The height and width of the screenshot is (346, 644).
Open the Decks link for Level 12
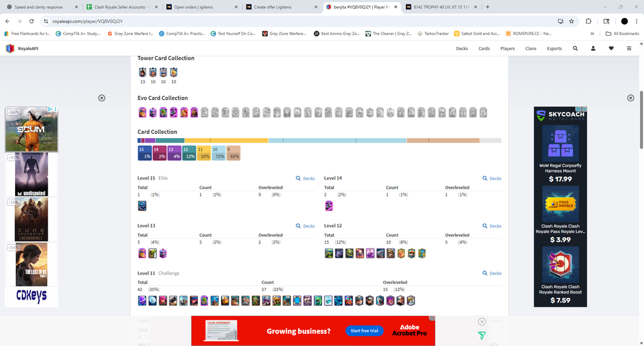(x=492, y=226)
